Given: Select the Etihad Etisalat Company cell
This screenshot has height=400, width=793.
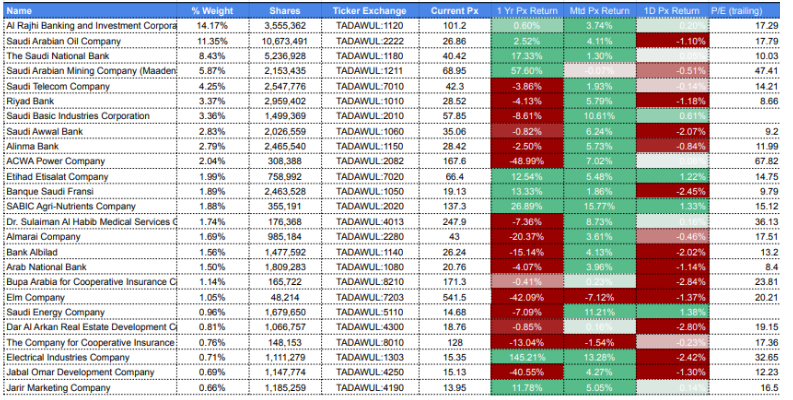Looking at the screenshot, I should (x=90, y=176).
